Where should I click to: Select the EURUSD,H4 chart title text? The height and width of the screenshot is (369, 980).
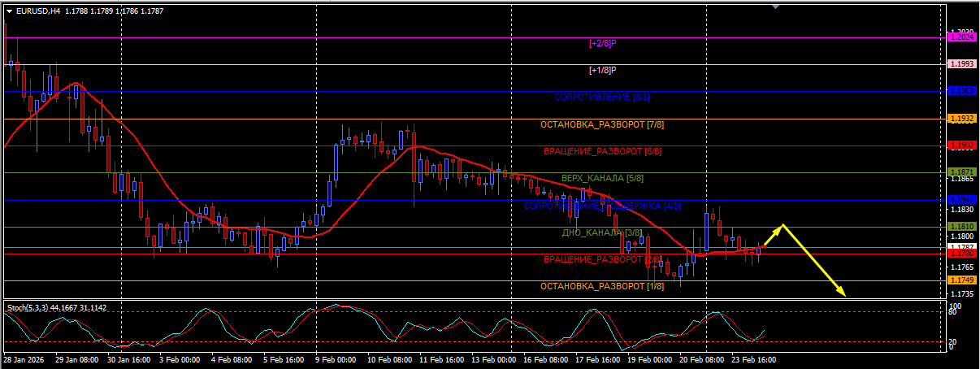click(x=37, y=11)
